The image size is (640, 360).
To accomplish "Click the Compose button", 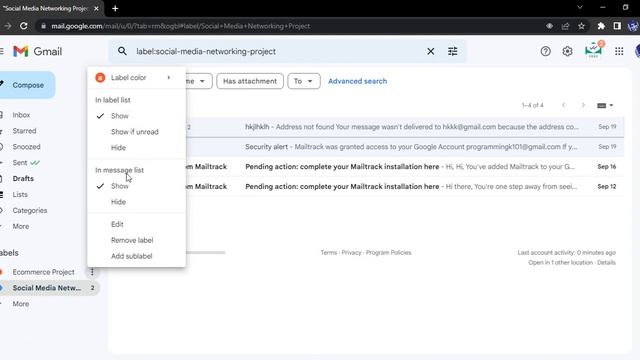I will coord(27,85).
